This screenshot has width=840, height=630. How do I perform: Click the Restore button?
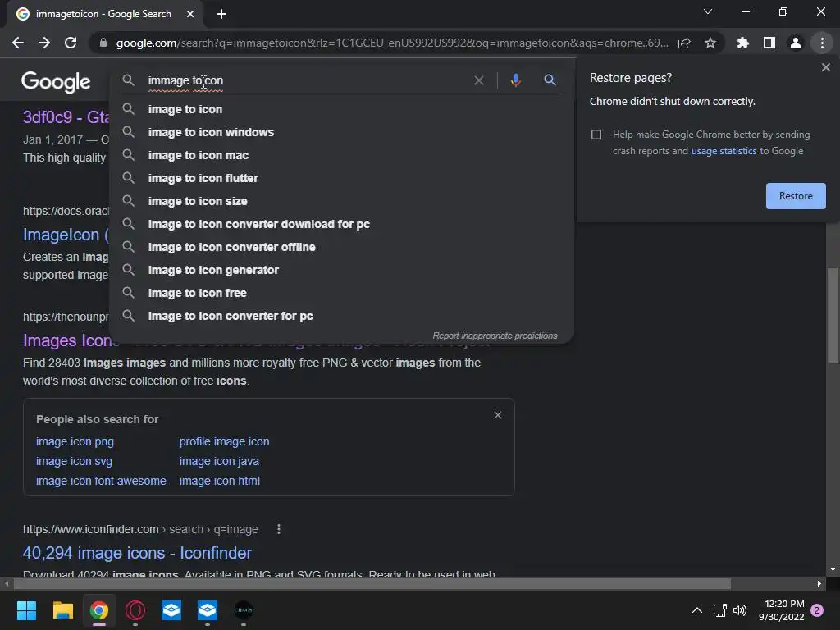[x=796, y=196]
